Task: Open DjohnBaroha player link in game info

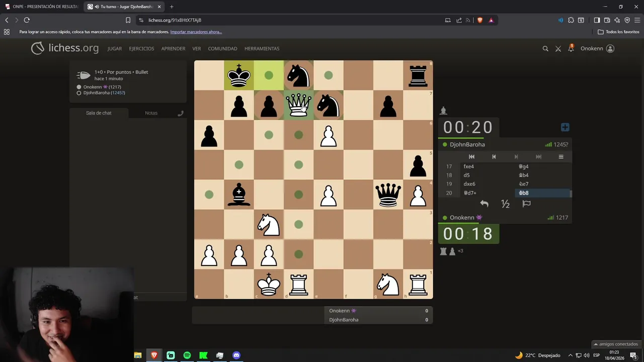Action: [x=104, y=93]
